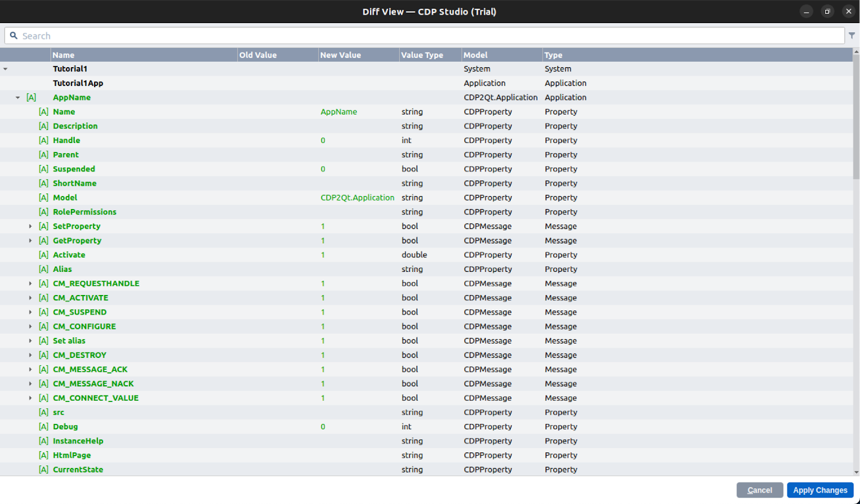The image size is (860, 504).
Task: Click the Apply Changes button
Action: [x=820, y=490]
